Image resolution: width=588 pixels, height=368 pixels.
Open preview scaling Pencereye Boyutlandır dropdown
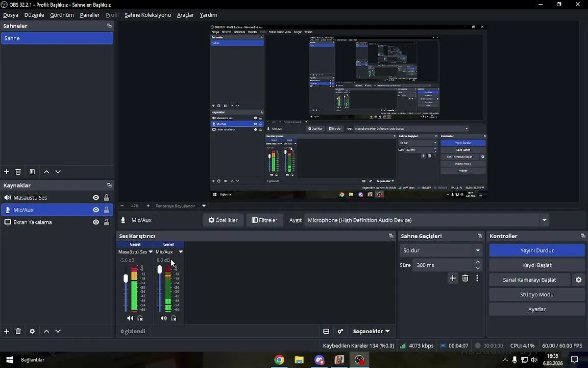(x=204, y=206)
